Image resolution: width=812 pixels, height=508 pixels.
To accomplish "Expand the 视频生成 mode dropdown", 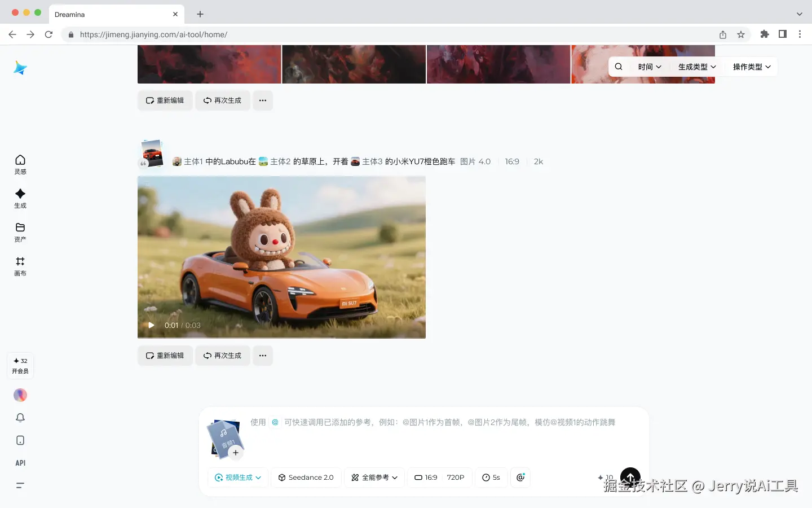I will pyautogui.click(x=238, y=478).
